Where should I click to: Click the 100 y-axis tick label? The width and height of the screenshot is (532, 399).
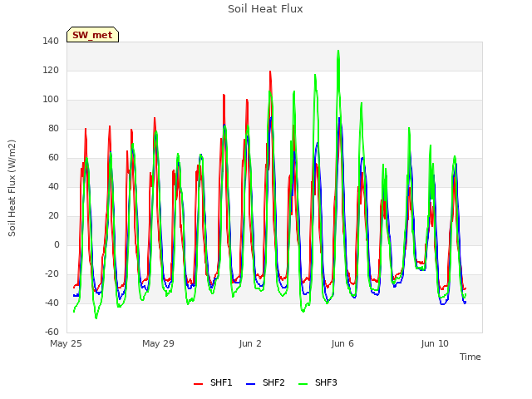[51, 100]
